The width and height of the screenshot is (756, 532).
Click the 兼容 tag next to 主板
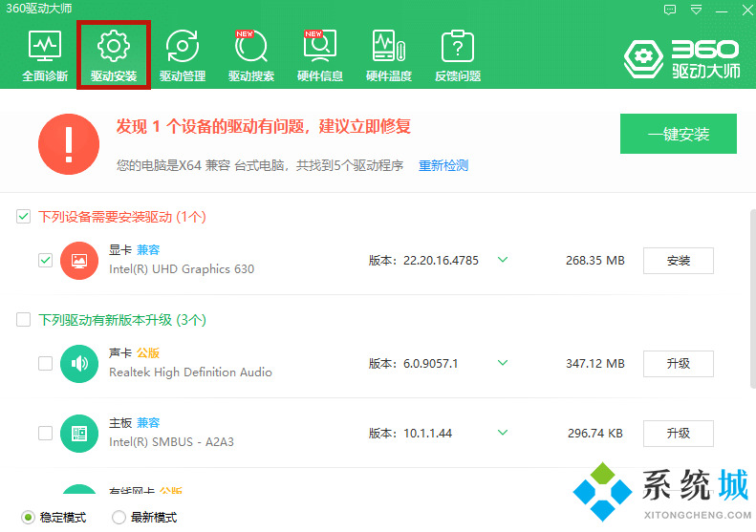pos(148,423)
